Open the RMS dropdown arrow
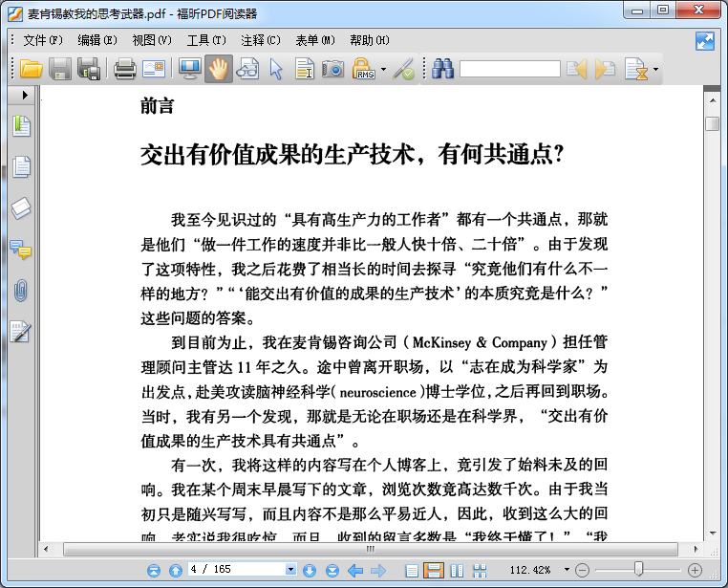Viewport: 728px width, 588px height. [x=383, y=70]
